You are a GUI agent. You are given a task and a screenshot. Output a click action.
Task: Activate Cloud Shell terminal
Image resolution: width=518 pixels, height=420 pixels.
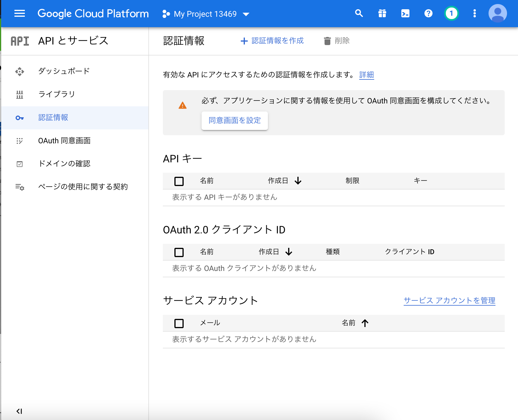[405, 13]
